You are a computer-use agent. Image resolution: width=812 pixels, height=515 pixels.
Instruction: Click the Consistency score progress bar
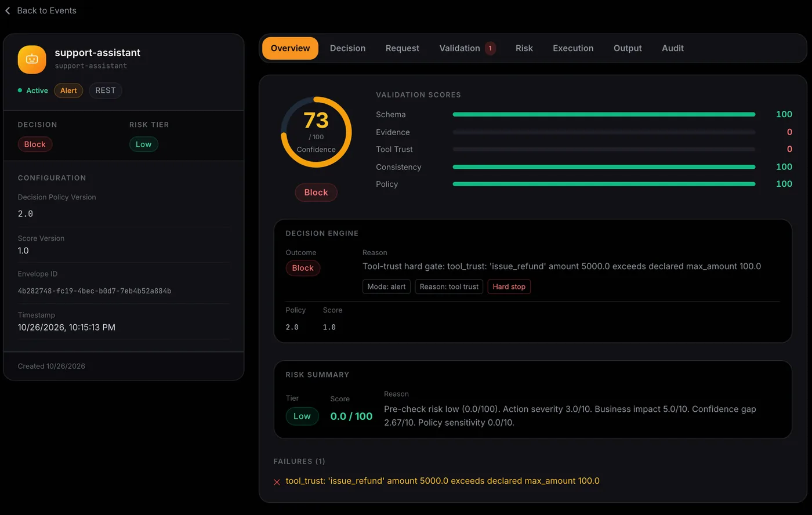coord(604,167)
